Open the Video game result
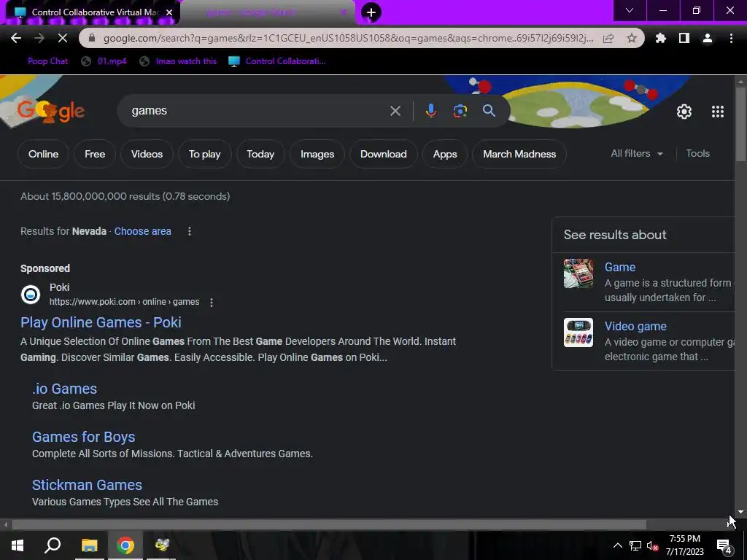Image resolution: width=747 pixels, height=560 pixels. pos(635,326)
